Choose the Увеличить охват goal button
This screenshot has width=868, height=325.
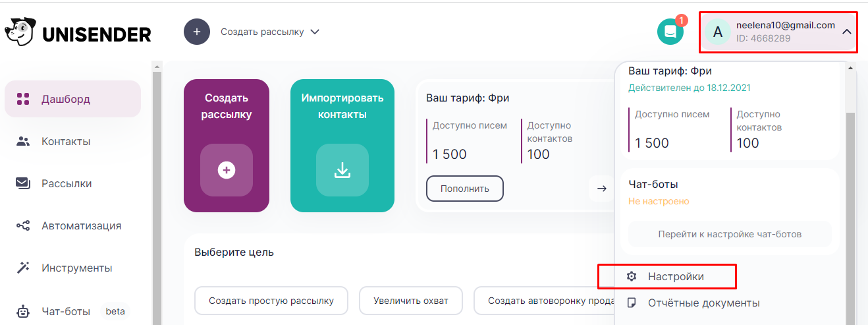pos(410,301)
